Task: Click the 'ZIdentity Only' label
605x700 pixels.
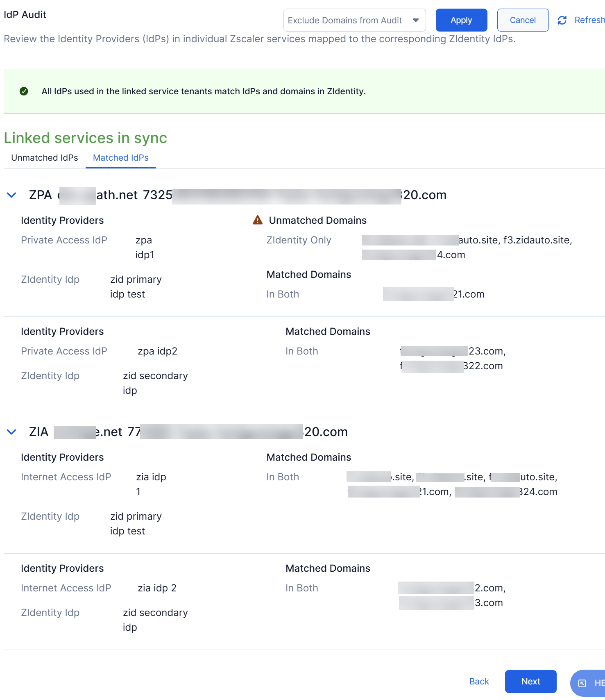Action: point(299,240)
